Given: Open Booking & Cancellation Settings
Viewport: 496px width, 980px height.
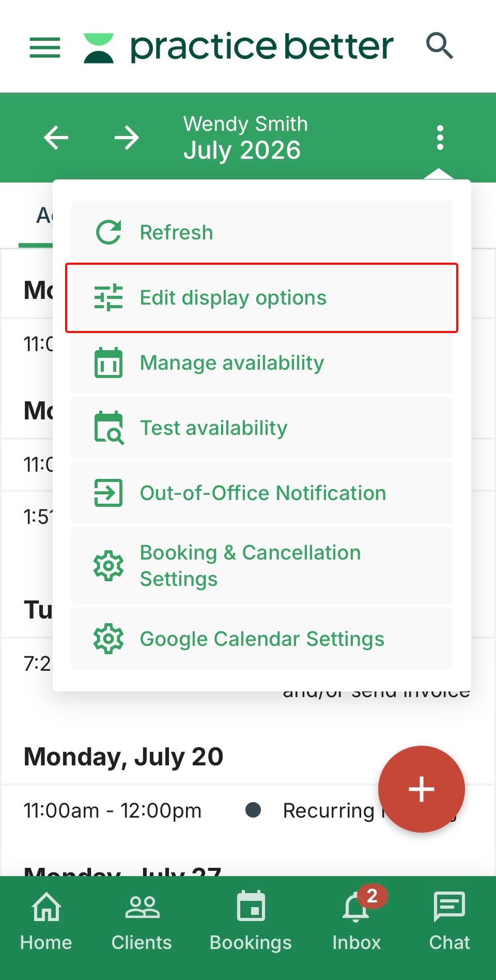Looking at the screenshot, I should coord(261,566).
